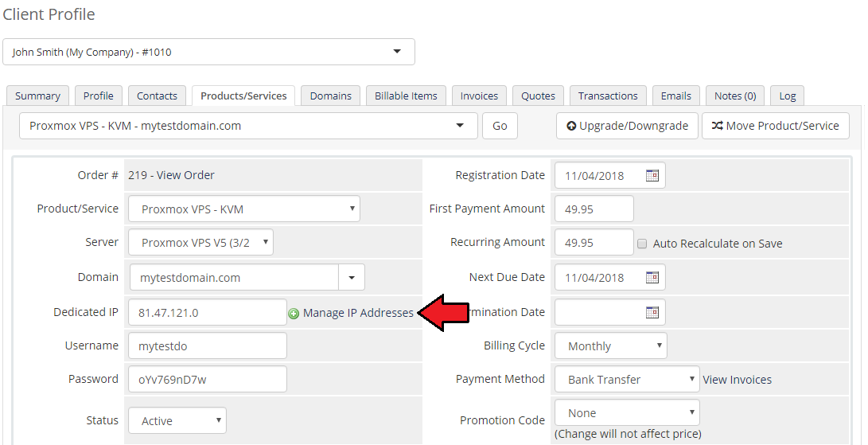Open Notes (0) tab

[735, 96]
